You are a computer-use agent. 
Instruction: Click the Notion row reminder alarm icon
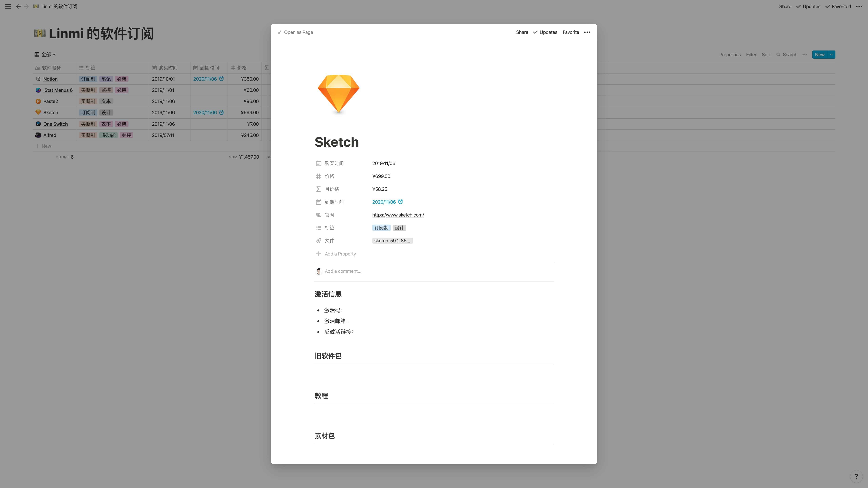[221, 79]
